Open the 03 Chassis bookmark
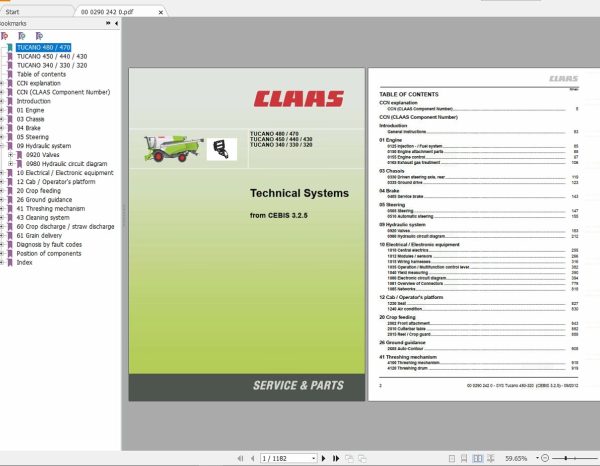This screenshot has width=600, height=466. (30, 119)
